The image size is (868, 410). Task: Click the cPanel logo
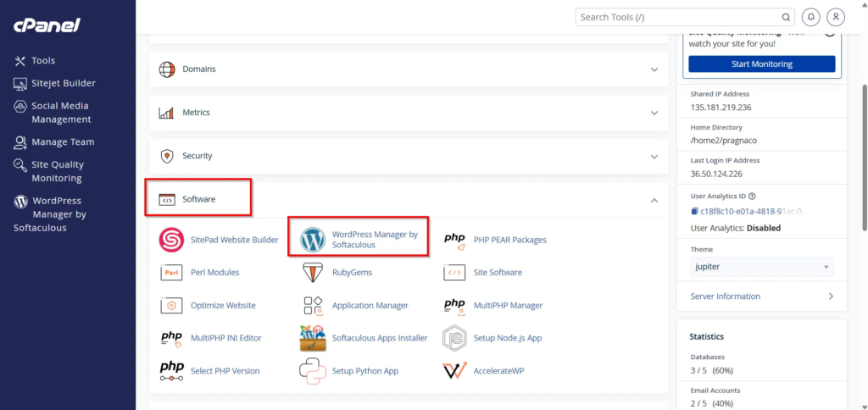47,25
